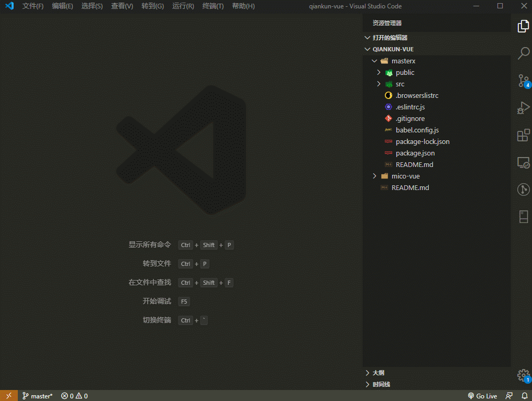Viewport: 532px width, 401px height.
Task: Open the bookmark-style activity bar icon
Action: [x=523, y=217]
